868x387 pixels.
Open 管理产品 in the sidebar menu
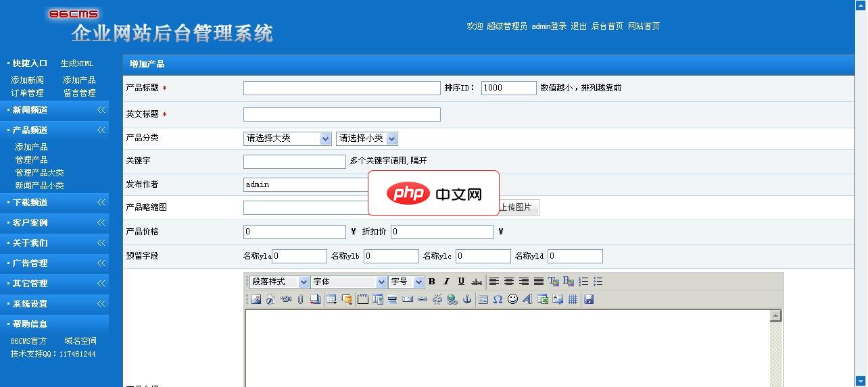click(x=31, y=160)
